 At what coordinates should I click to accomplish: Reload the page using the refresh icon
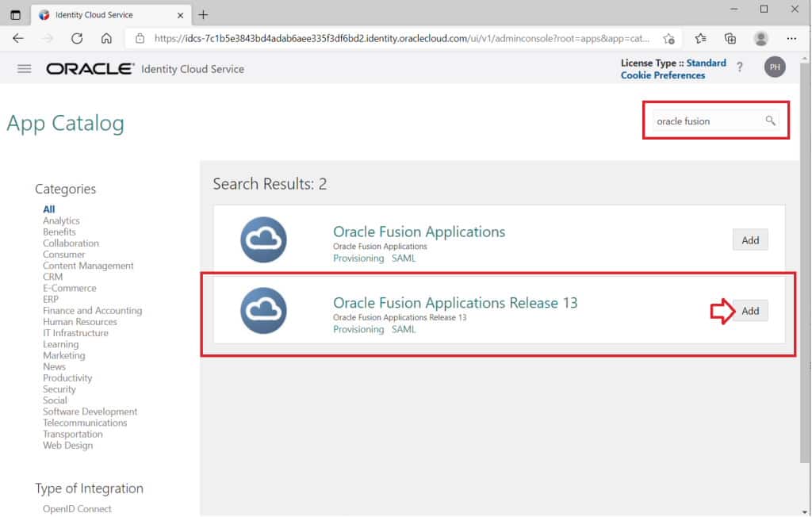pos(76,38)
